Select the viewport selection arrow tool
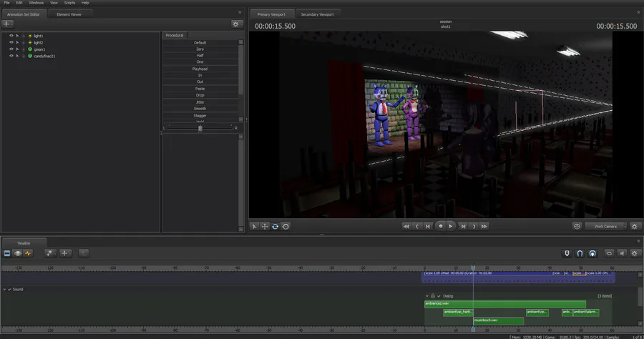The height and width of the screenshot is (339, 644). [x=254, y=226]
